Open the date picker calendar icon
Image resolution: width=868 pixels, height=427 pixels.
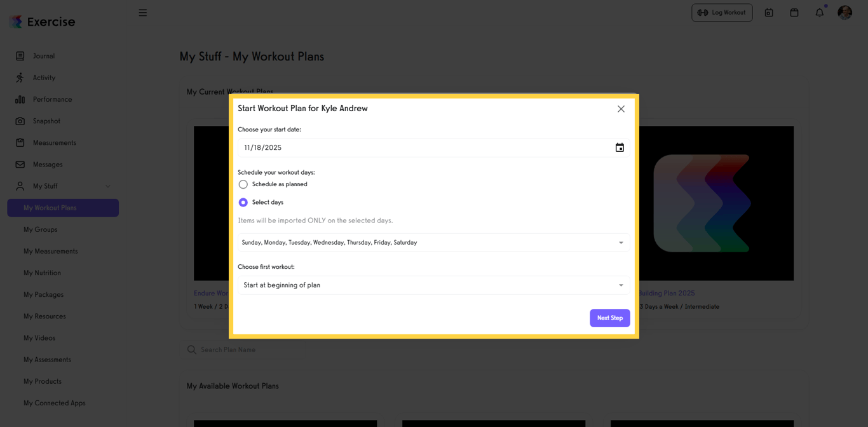coord(620,147)
